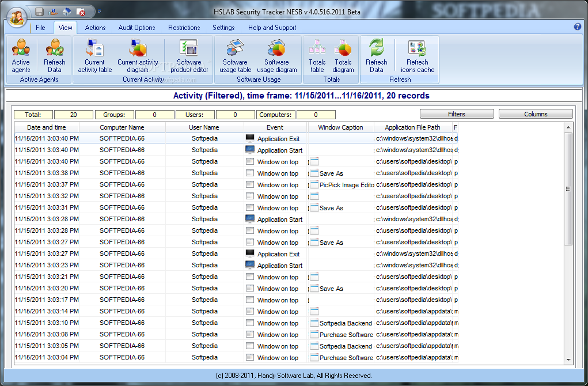Click the Groups count field

tap(154, 115)
